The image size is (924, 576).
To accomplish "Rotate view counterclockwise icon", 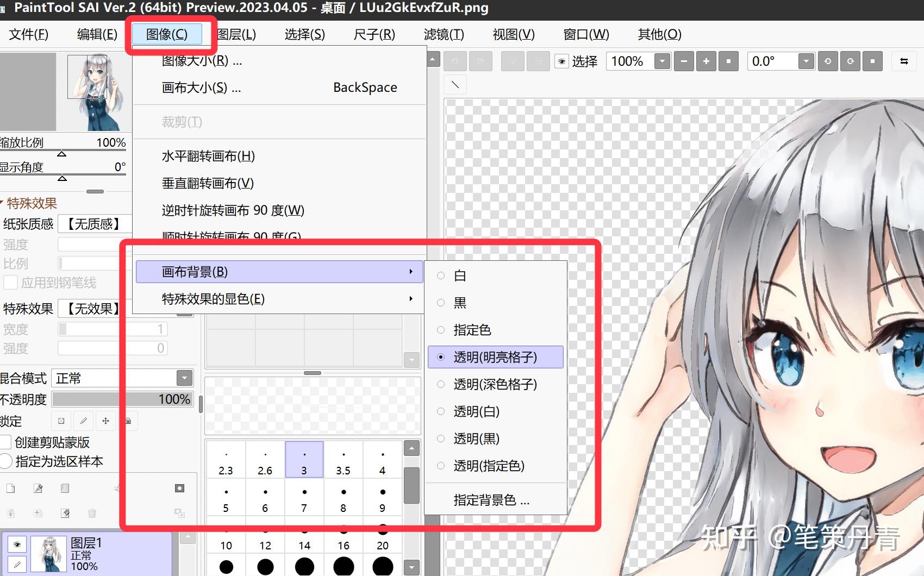I will coord(828,61).
